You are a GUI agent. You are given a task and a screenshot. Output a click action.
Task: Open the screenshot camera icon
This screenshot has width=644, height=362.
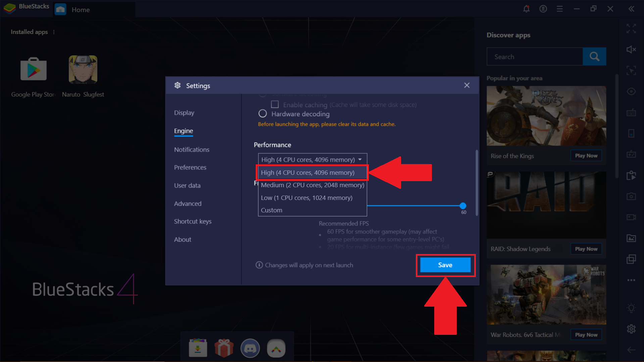[x=631, y=196]
